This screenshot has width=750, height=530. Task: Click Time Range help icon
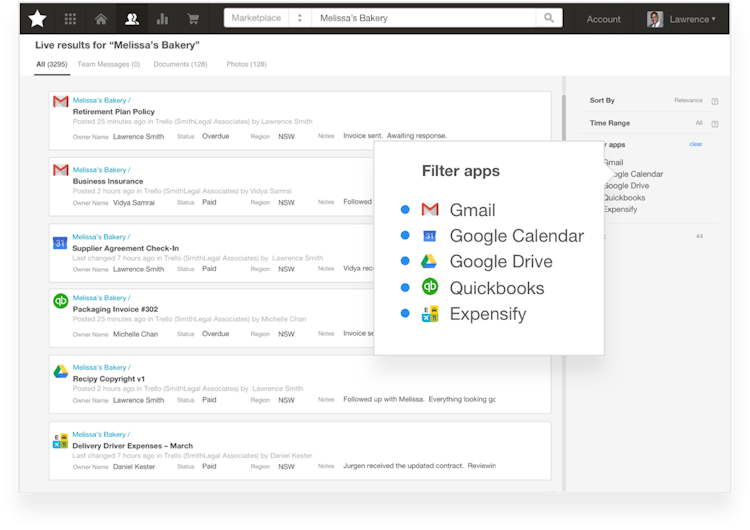pos(715,124)
